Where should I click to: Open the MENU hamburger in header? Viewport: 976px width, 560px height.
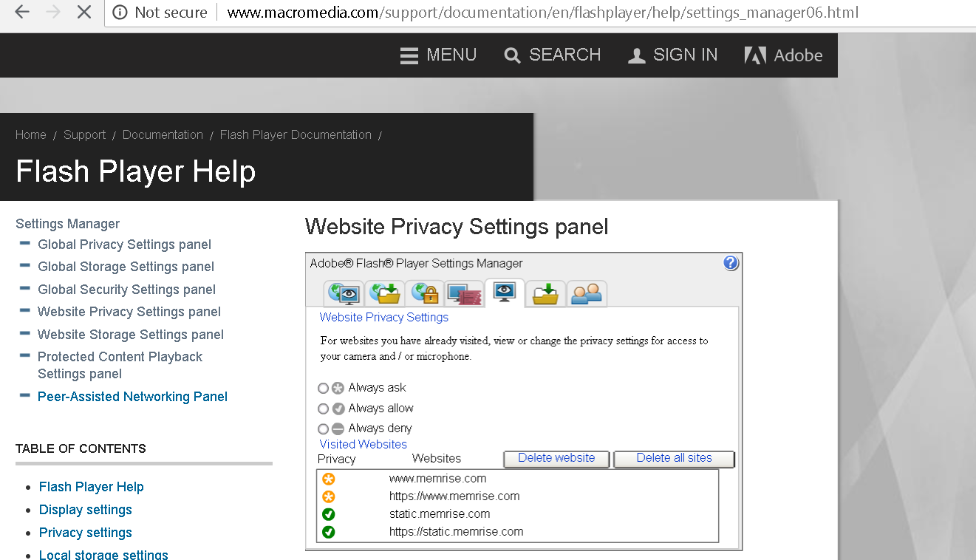[438, 55]
